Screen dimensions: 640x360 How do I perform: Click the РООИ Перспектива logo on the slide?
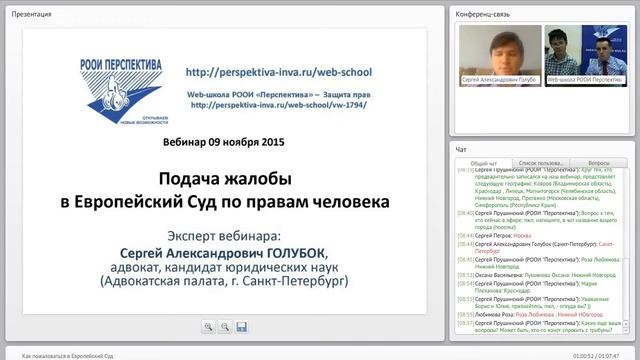(x=124, y=91)
